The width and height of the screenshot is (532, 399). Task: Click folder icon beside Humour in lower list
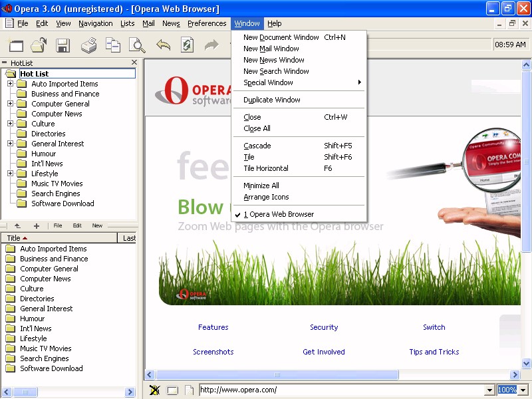(x=11, y=319)
